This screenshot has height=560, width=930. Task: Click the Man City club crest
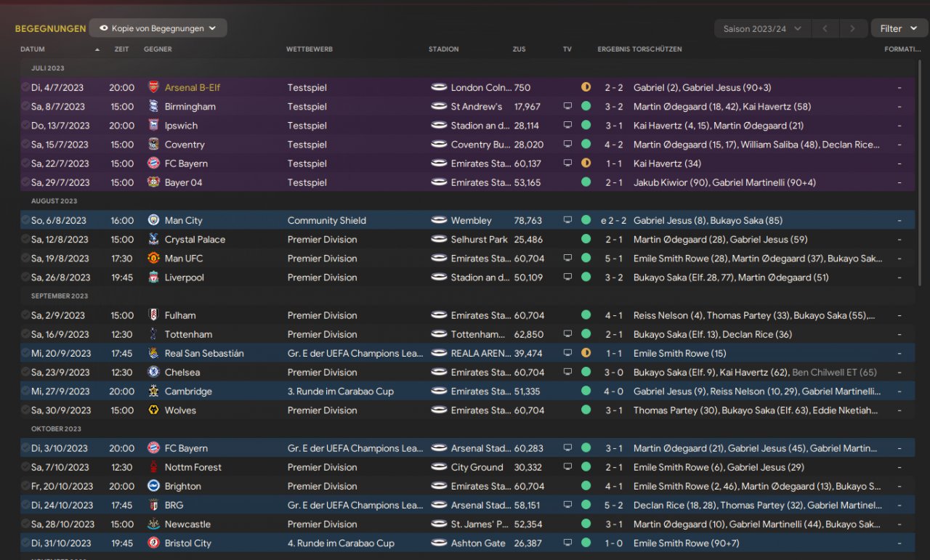point(153,220)
